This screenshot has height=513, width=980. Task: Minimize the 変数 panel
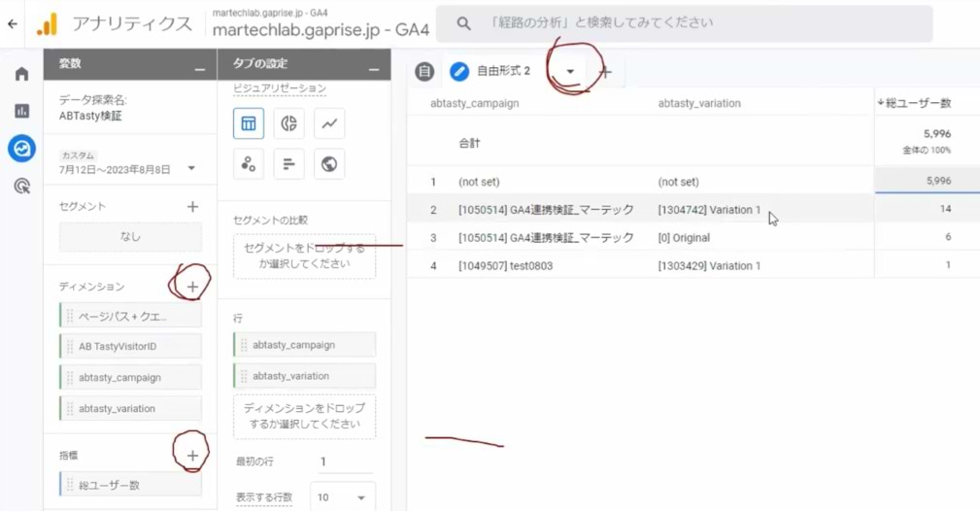coord(199,69)
